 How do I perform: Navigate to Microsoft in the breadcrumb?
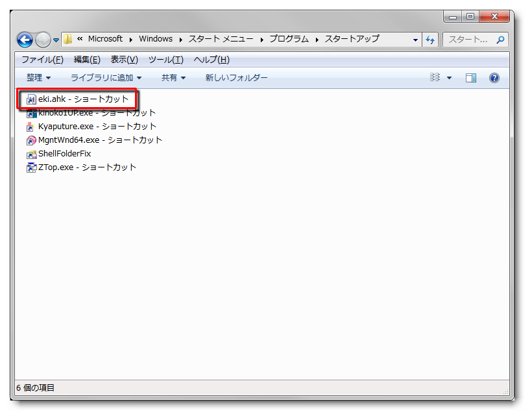pos(105,39)
